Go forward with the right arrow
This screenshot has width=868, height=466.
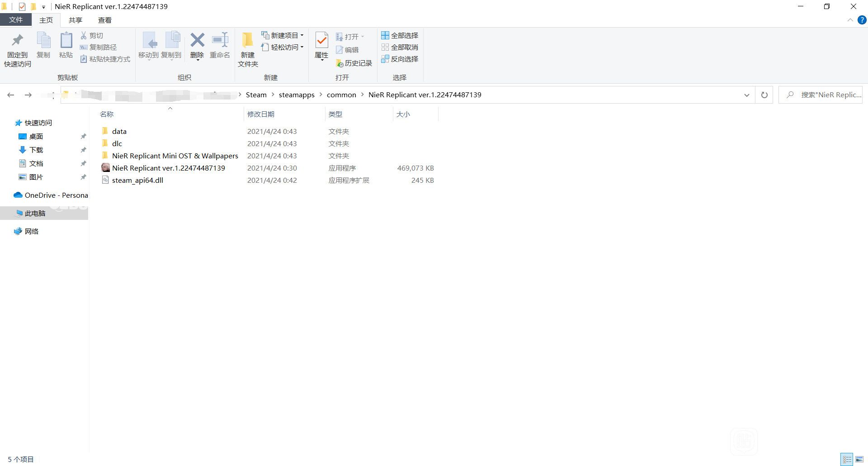click(28, 95)
